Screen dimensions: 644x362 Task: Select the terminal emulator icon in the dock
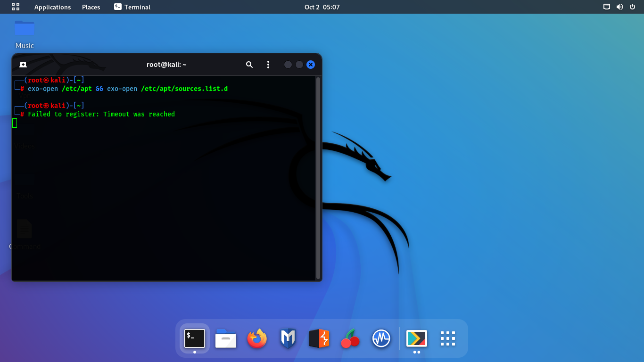(194, 337)
